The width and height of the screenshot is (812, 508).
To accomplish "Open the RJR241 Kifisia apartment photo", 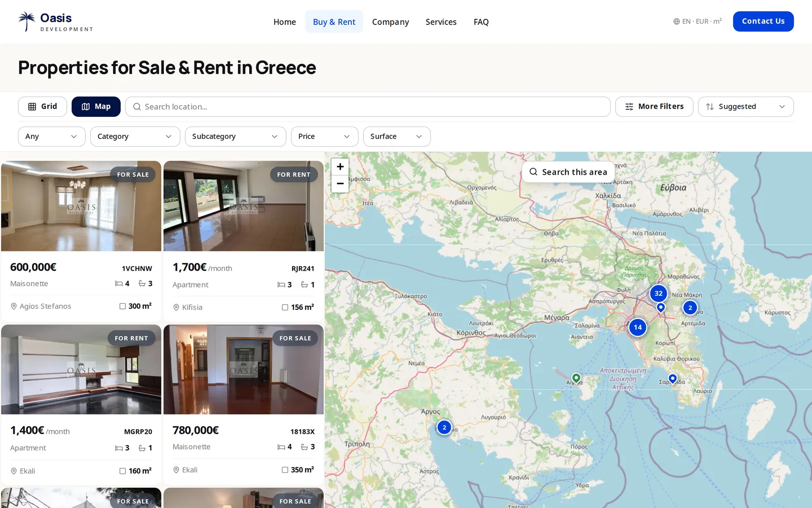I will (x=244, y=206).
